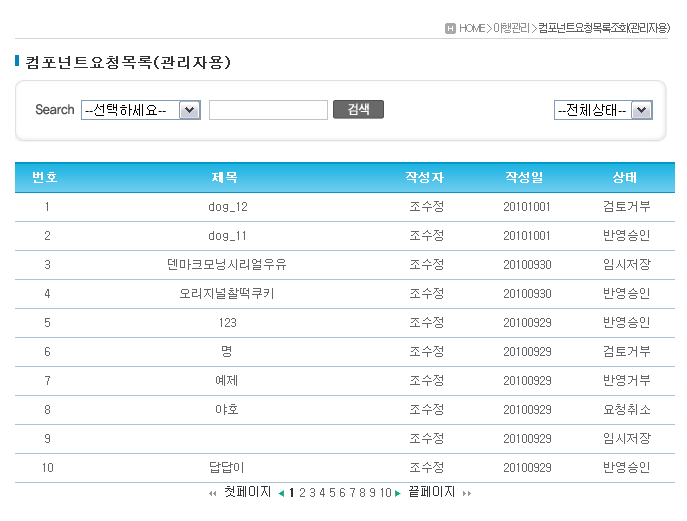Click the 상태 column header
This screenshot has width=687, height=521.
[x=625, y=178]
